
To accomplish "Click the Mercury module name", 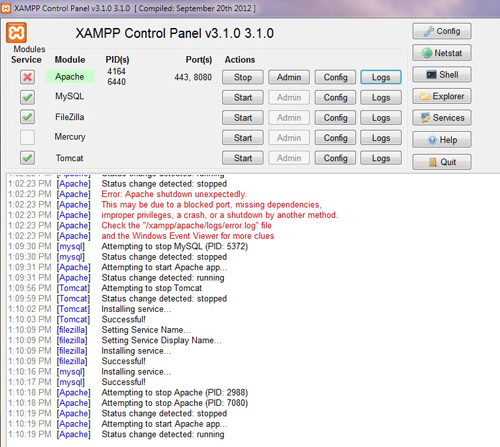I will [x=70, y=137].
